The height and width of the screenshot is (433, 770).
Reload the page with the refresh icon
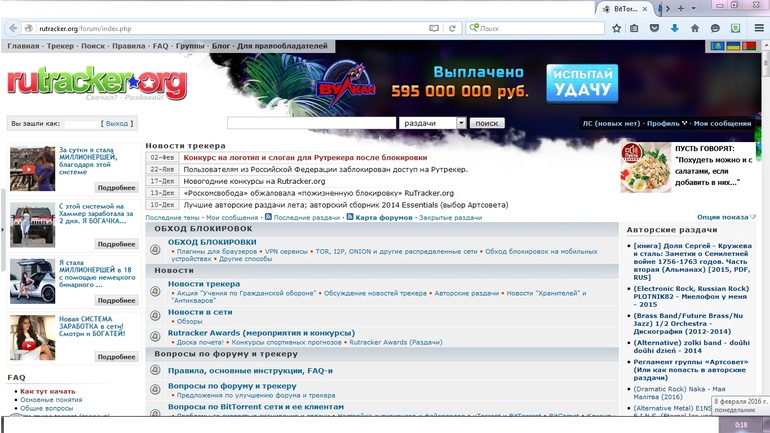tap(452, 28)
